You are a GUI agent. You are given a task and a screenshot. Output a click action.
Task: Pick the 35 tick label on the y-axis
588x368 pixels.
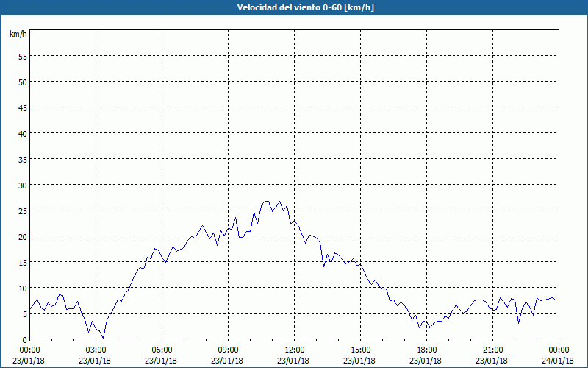pos(22,159)
